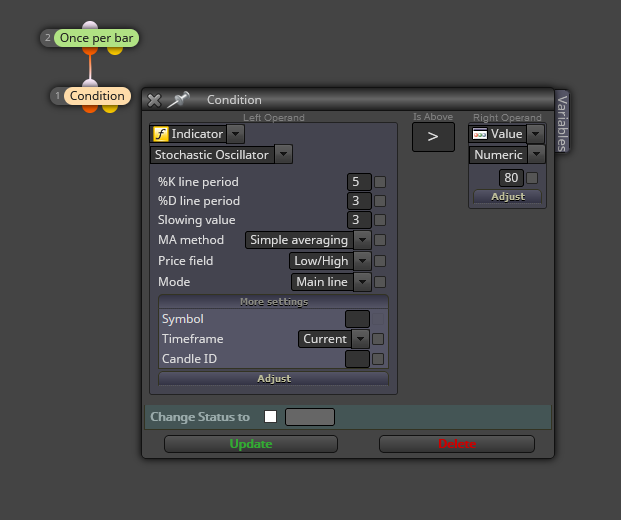The height and width of the screenshot is (520, 621).
Task: Click the Left Operand label
Action: (274, 118)
